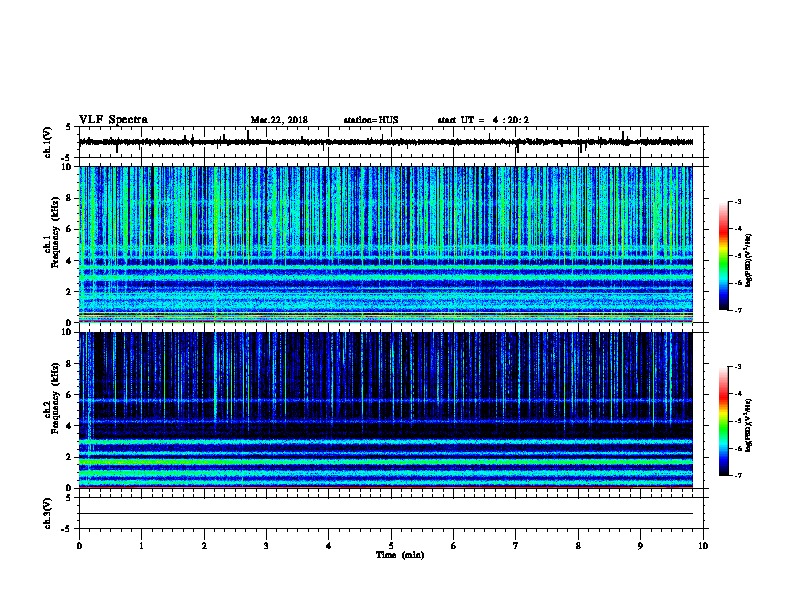Click the ch.2 color scale bar
Viewport: 792px width, 612px height.
(724, 421)
